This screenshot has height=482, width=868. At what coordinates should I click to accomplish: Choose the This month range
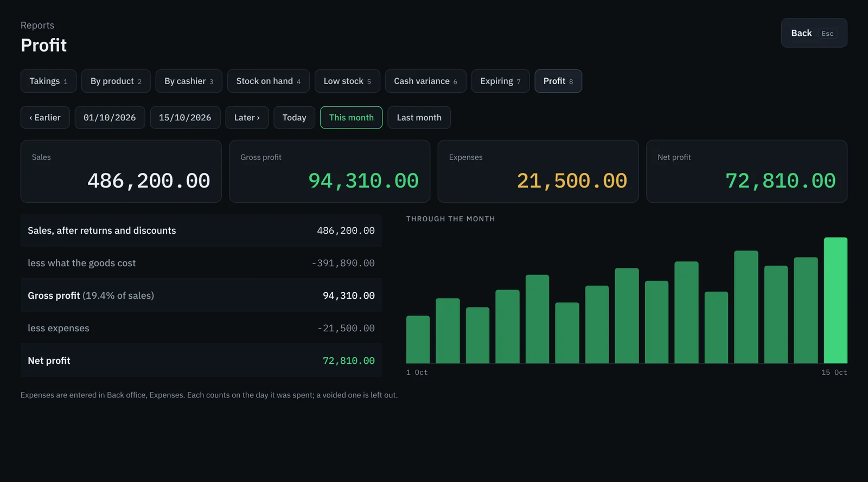coord(352,118)
